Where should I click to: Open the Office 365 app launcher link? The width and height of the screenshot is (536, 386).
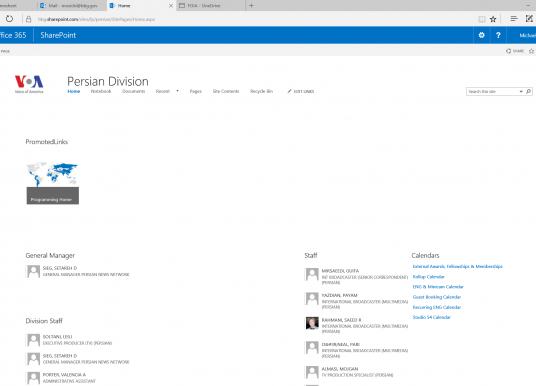tap(13, 35)
